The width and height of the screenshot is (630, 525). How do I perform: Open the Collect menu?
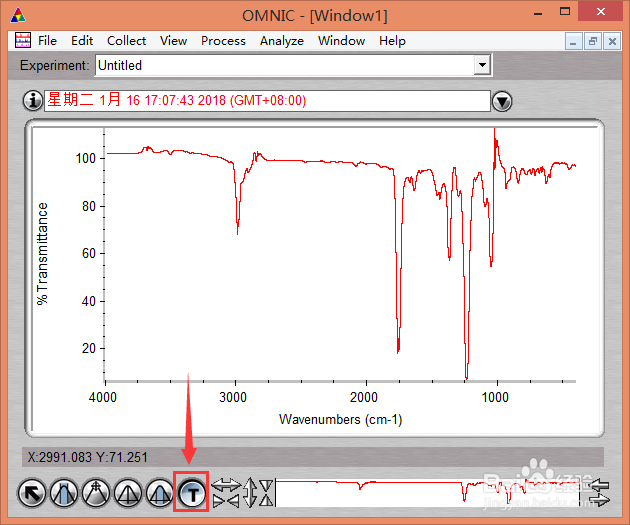tap(127, 41)
